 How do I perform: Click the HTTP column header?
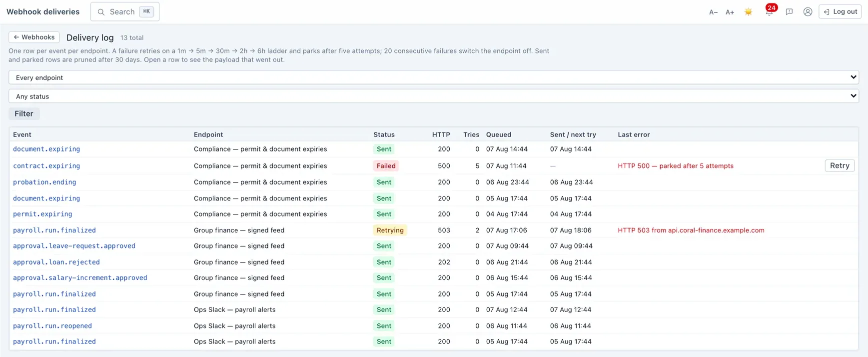tap(441, 134)
